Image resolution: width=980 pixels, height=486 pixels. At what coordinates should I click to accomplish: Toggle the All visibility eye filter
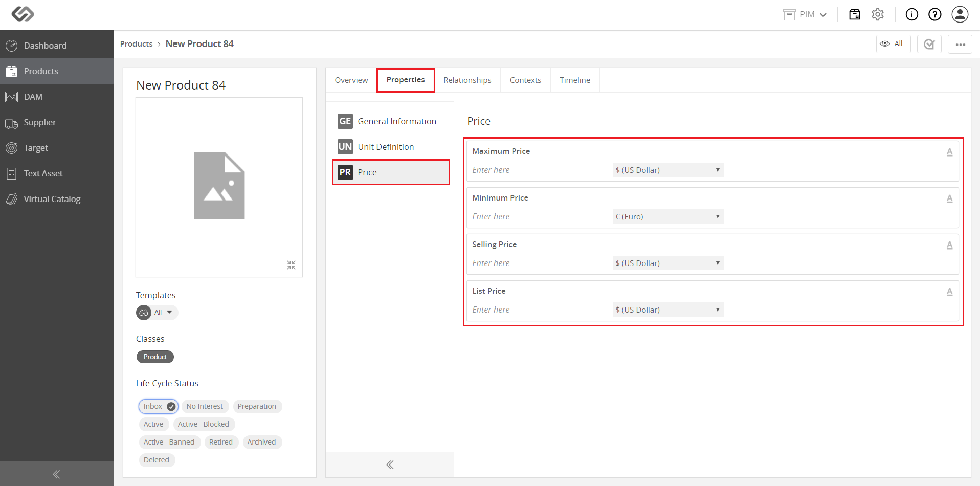[893, 44]
